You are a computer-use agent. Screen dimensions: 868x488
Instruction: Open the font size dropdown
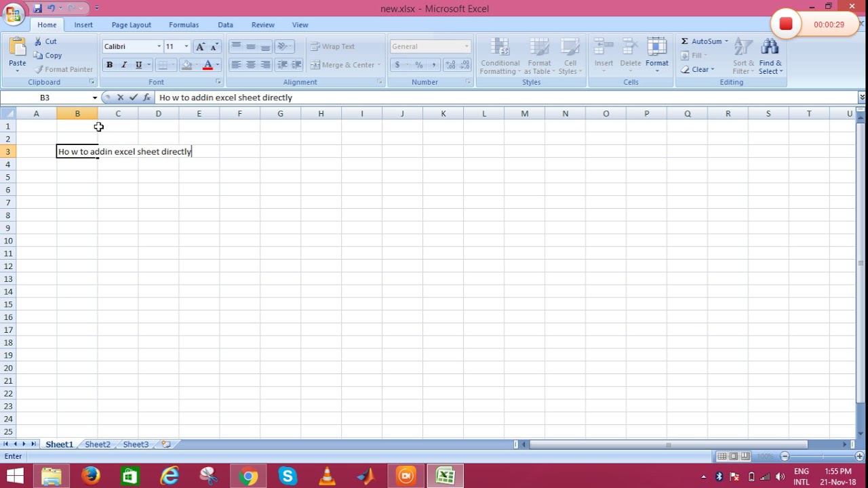186,46
